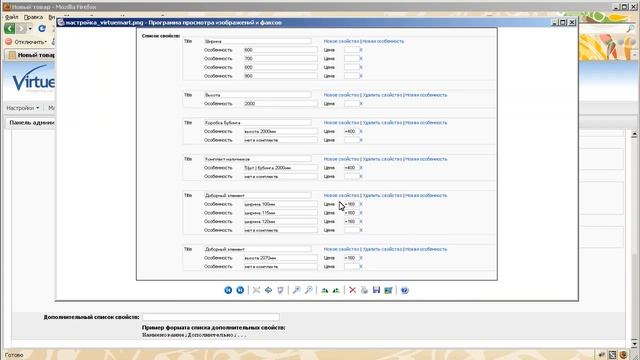Click search magnifier in Firefox top right
Viewport: 640px width, 360px height.
coord(631,28)
